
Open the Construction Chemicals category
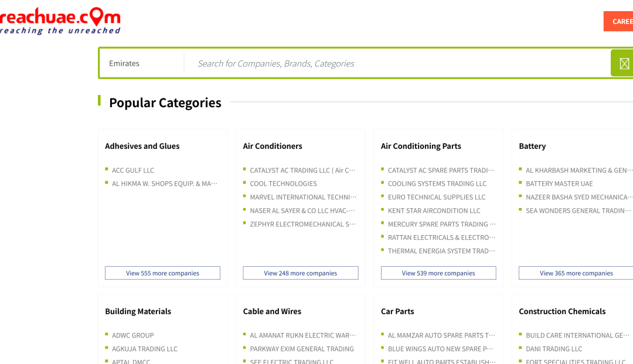pyautogui.click(x=562, y=312)
